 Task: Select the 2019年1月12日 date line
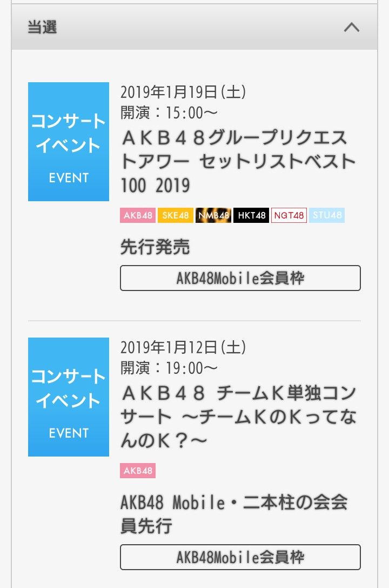point(183,347)
